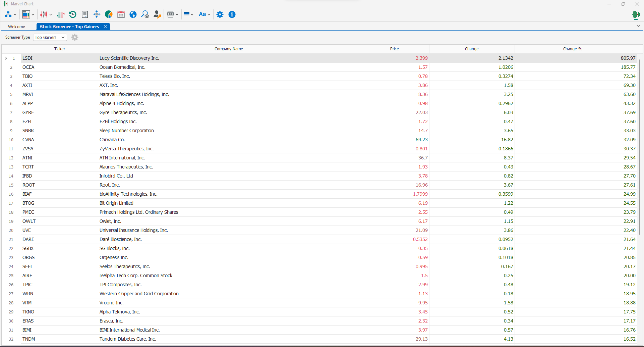Open the history clock icon

[x=73, y=14]
